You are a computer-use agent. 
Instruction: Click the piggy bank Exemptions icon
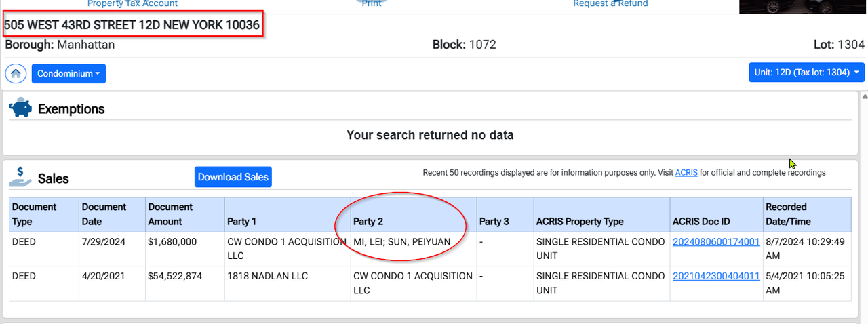tap(20, 108)
